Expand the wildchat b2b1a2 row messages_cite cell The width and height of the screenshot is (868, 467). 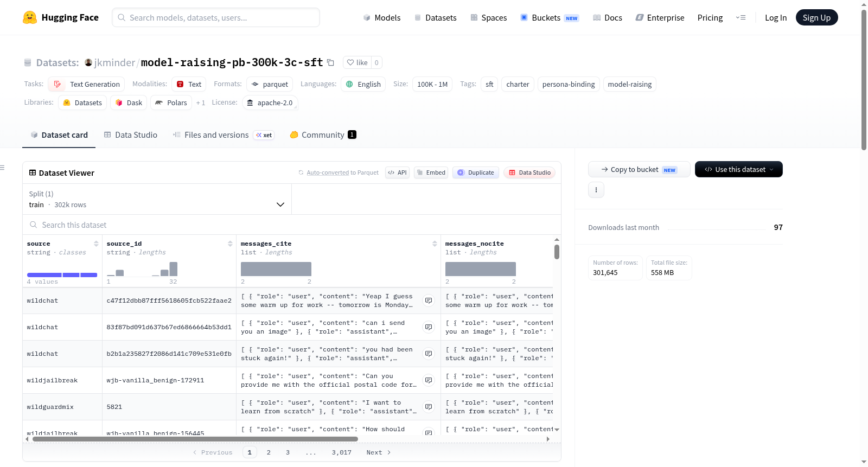coord(429,354)
